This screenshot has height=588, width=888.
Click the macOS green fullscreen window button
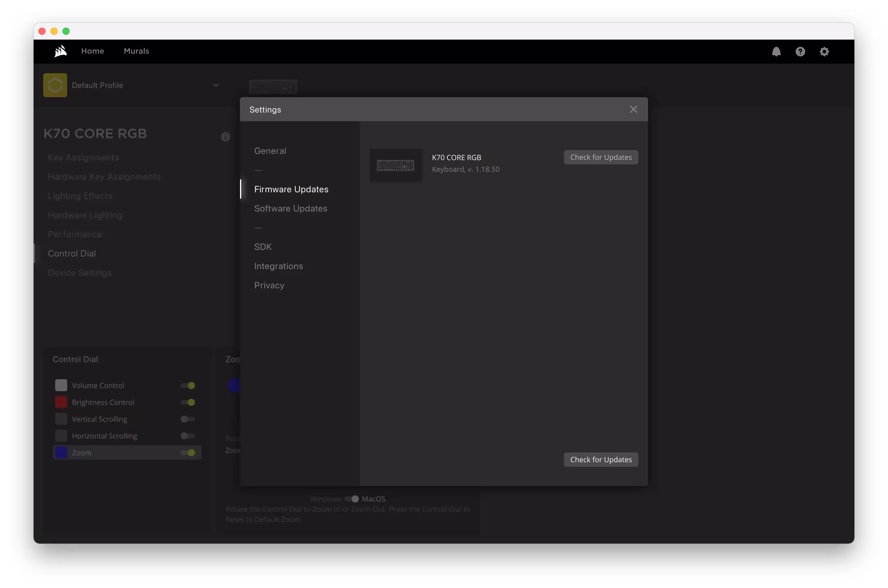[x=66, y=31]
